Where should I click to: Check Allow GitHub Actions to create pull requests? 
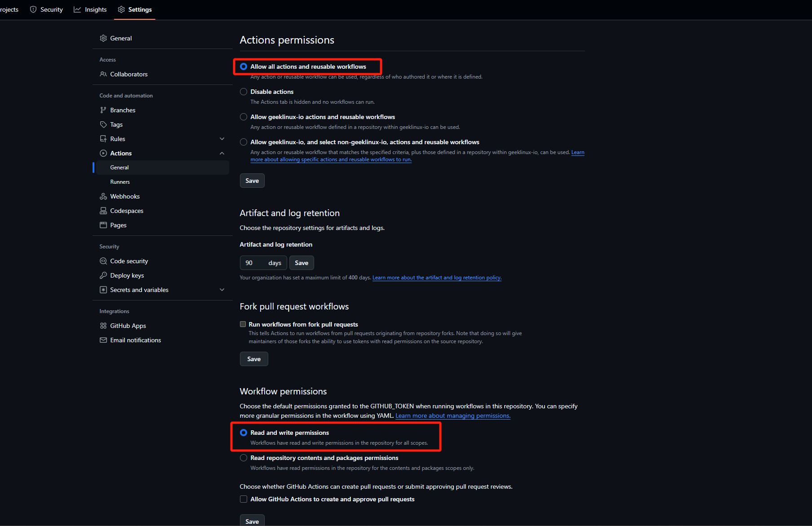coord(244,499)
